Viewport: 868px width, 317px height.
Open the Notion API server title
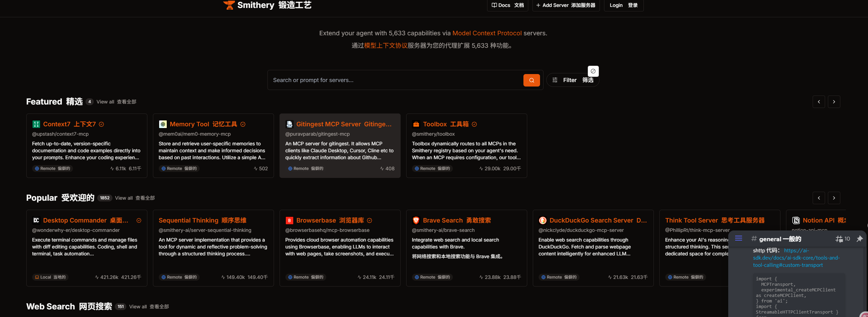tap(824, 220)
